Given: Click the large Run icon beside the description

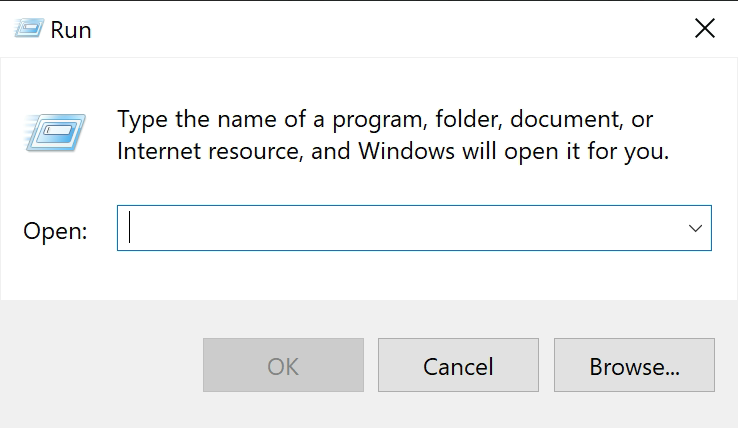Looking at the screenshot, I should [x=55, y=133].
